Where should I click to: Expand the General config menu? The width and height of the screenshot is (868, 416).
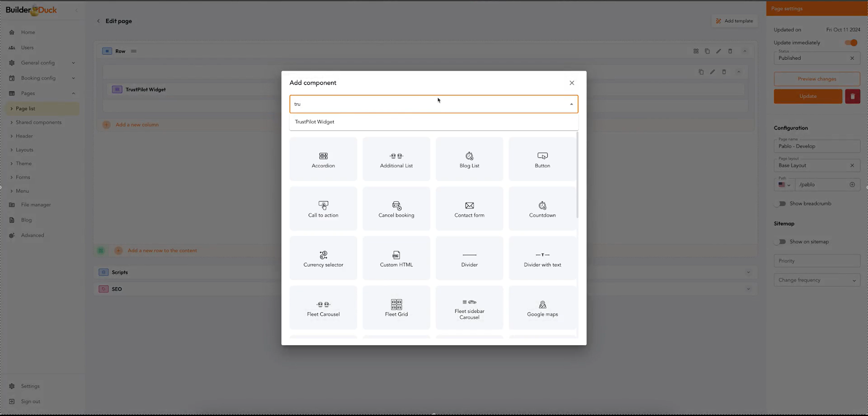(42, 63)
